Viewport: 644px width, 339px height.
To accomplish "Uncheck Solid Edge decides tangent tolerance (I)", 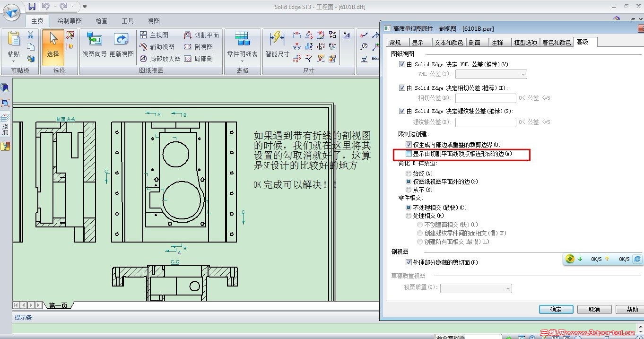I will [x=402, y=88].
